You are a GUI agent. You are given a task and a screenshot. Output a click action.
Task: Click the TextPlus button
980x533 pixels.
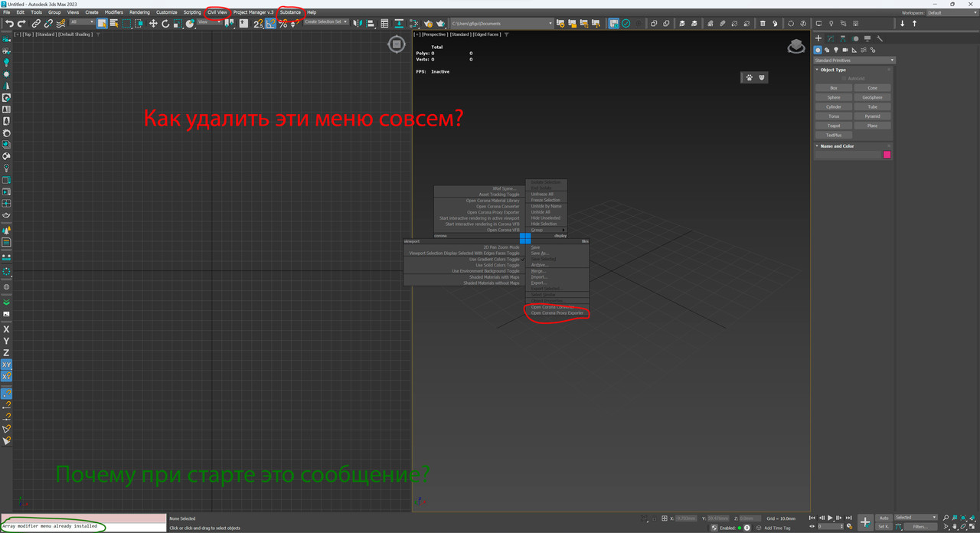[834, 135]
